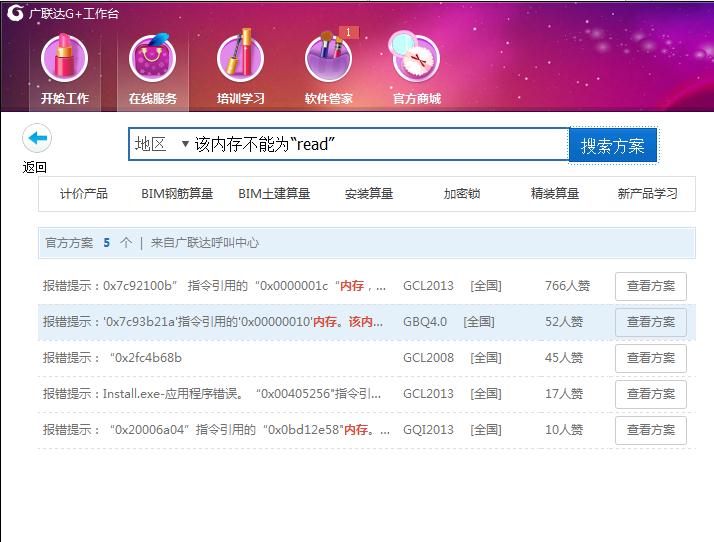Open result starting with 0x7c92100b
Screen dimensions: 714x542
click(x=214, y=286)
